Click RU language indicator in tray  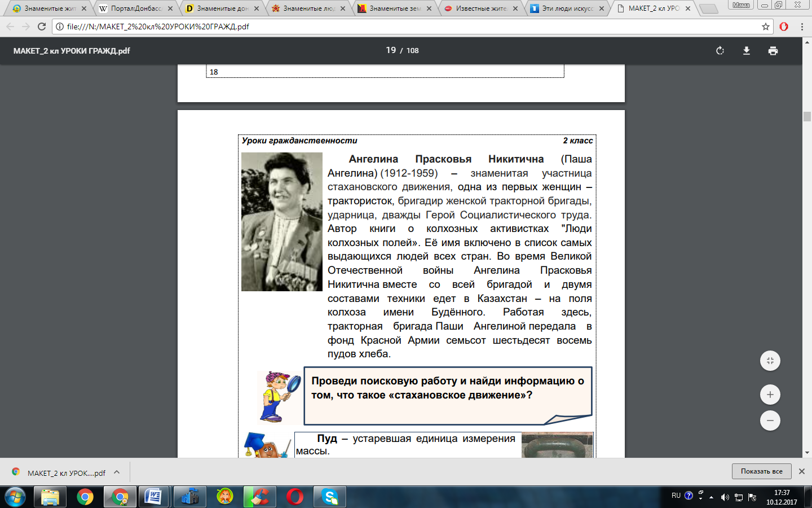pyautogui.click(x=676, y=496)
